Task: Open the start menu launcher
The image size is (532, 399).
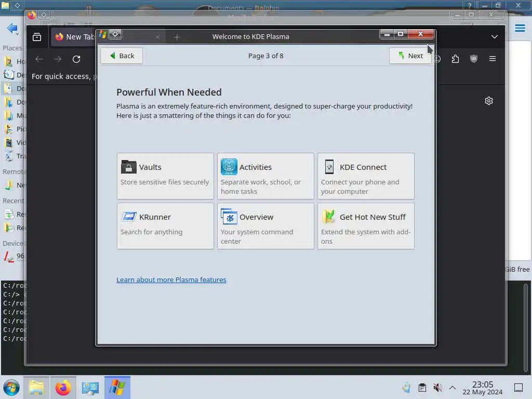Action: pos(11,388)
